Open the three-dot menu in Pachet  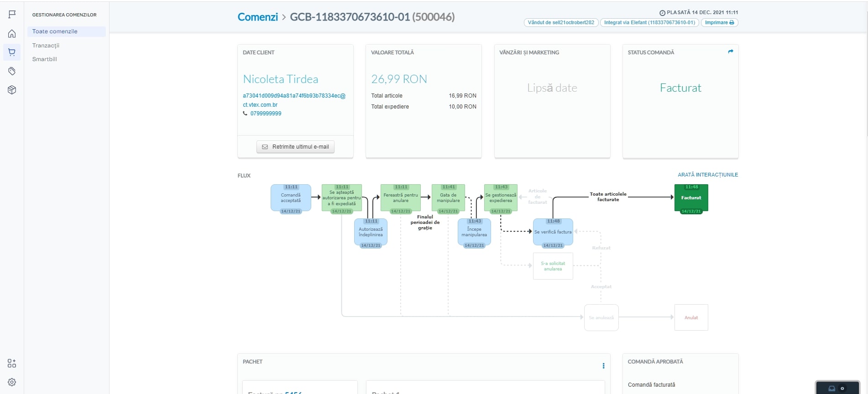point(603,366)
